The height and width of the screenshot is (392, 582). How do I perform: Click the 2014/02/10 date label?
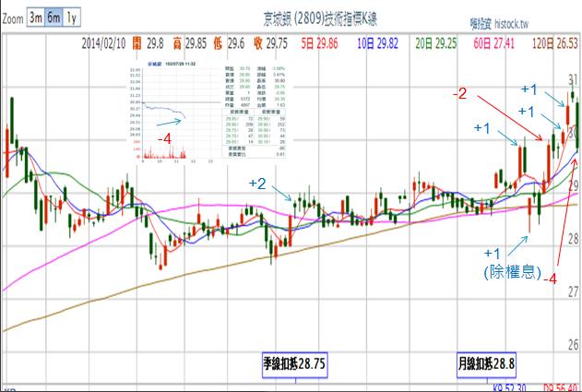(x=105, y=42)
